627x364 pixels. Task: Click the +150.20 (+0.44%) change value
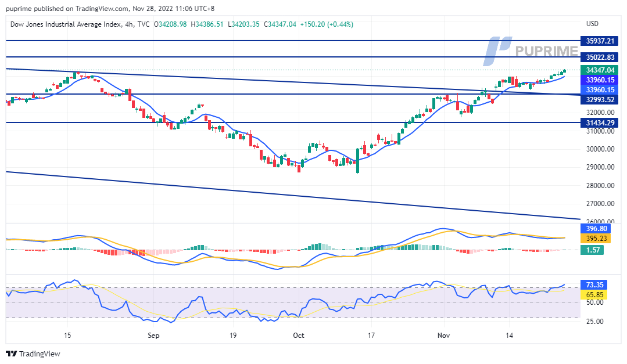tap(327, 24)
